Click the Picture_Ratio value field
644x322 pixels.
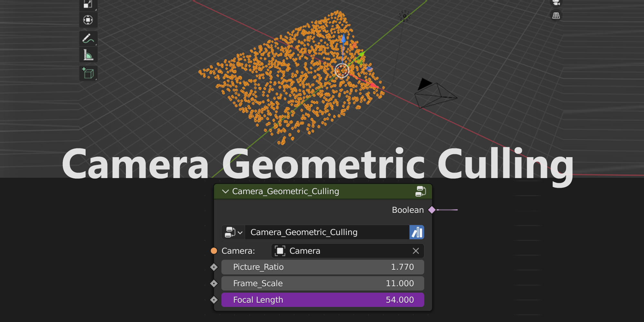pyautogui.click(x=322, y=267)
